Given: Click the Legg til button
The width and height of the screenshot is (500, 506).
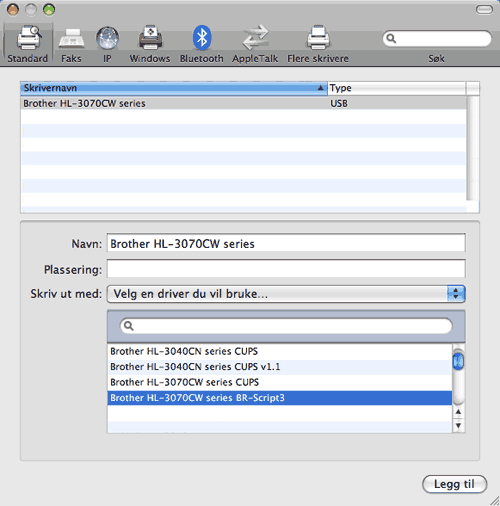Looking at the screenshot, I should (x=454, y=484).
